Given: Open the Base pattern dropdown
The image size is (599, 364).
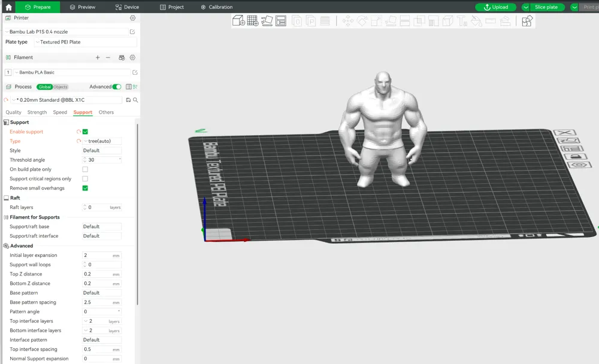Looking at the screenshot, I should 102,293.
